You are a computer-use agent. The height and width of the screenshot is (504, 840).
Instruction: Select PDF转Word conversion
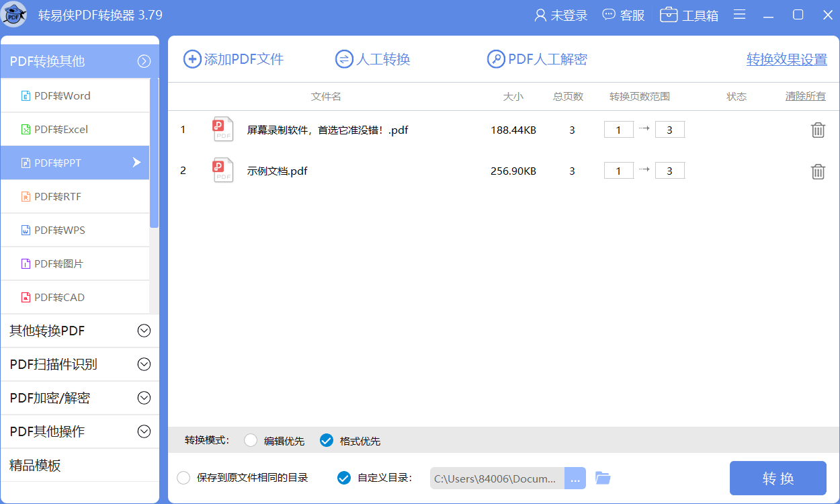[x=75, y=95]
